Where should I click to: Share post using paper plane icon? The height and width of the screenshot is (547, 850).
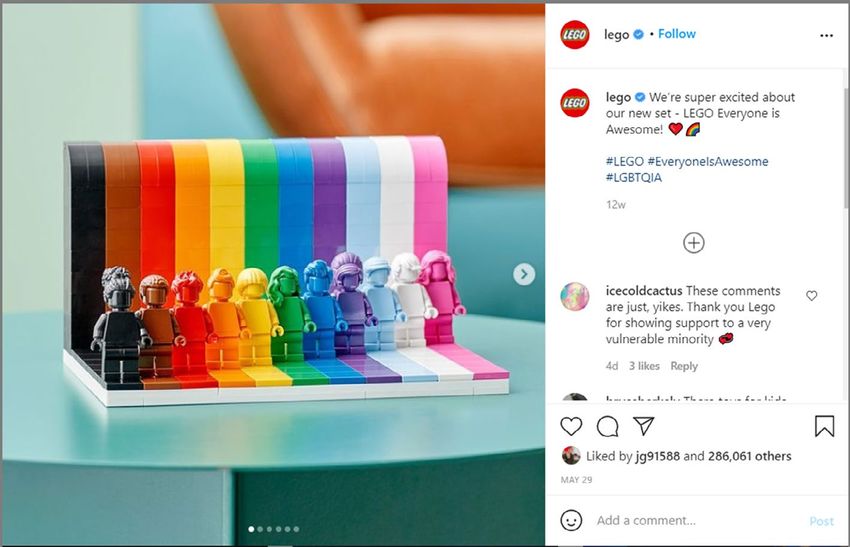643,426
